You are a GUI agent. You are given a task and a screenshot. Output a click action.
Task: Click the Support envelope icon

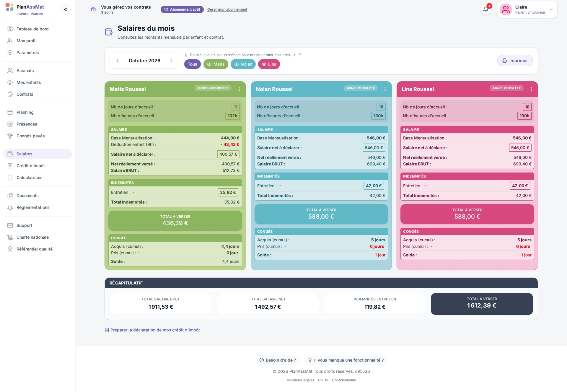[10, 225]
